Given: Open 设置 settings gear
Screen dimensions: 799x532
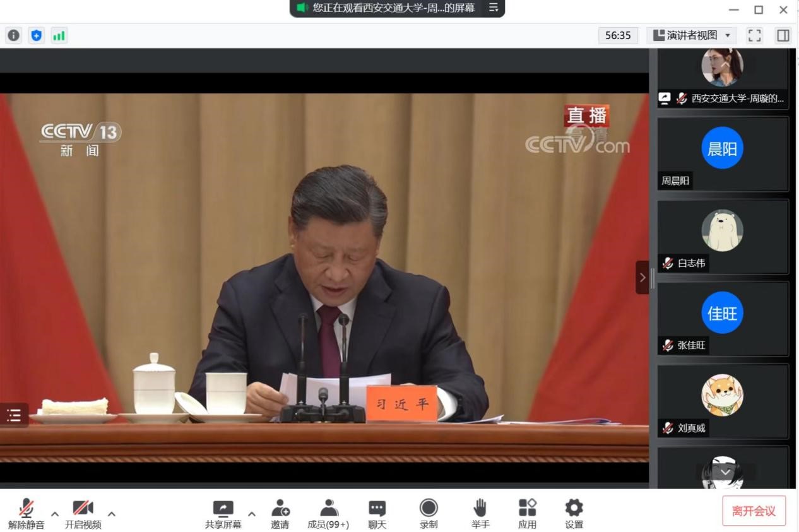Looking at the screenshot, I should [x=574, y=514].
